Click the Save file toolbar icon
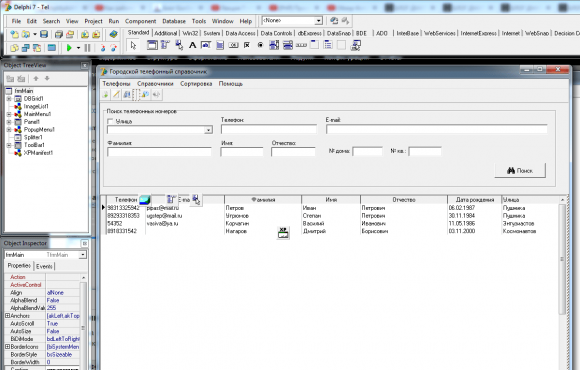 pos(44,34)
